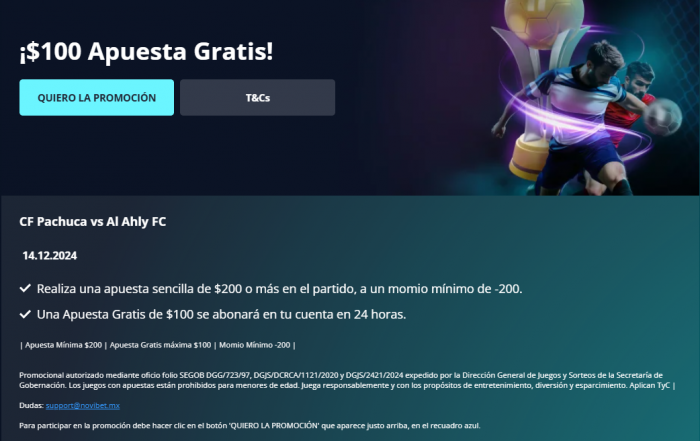Click the Apuesta Gratis máxima $100 text

tap(160, 345)
